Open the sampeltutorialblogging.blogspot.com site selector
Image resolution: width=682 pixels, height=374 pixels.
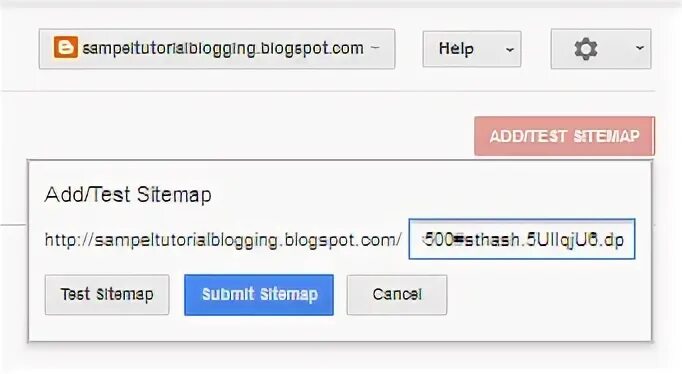217,49
